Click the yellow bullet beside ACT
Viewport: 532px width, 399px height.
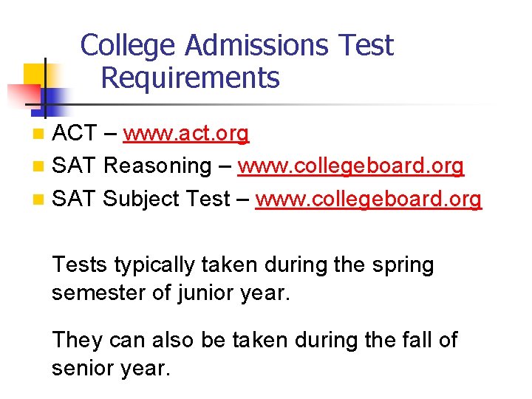38,134
